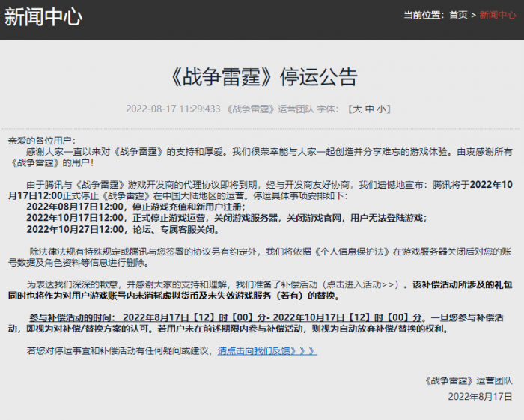Image resolution: width=524 pixels, height=420 pixels.
Task: Set font size to 大
Action: (x=357, y=109)
